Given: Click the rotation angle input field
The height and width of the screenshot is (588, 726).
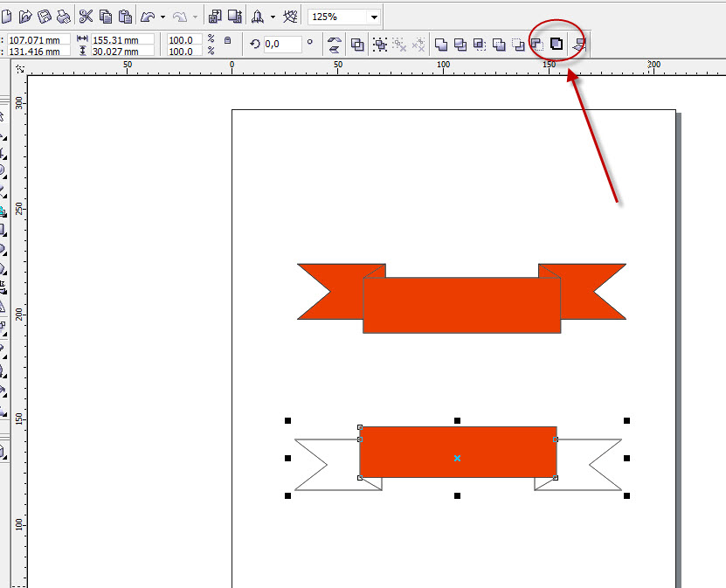Looking at the screenshot, I should pyautogui.click(x=282, y=44).
